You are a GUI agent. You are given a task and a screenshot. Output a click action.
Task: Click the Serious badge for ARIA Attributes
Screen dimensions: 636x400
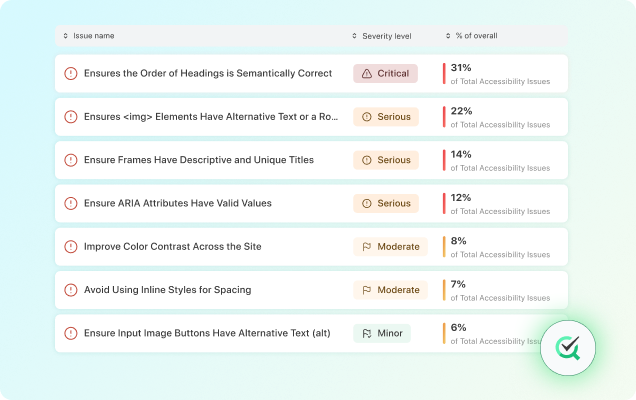pyautogui.click(x=385, y=203)
